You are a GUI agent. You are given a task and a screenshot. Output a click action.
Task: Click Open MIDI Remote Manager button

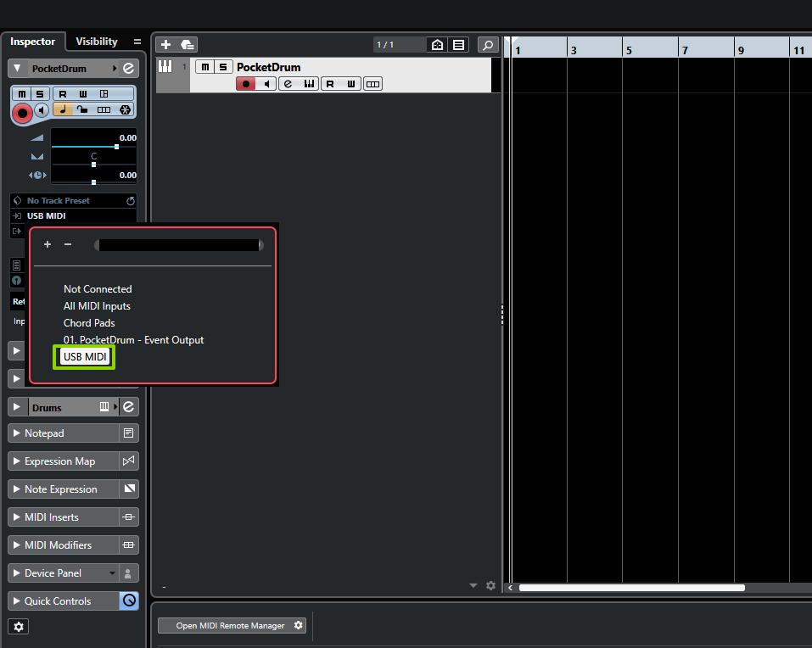click(x=230, y=626)
